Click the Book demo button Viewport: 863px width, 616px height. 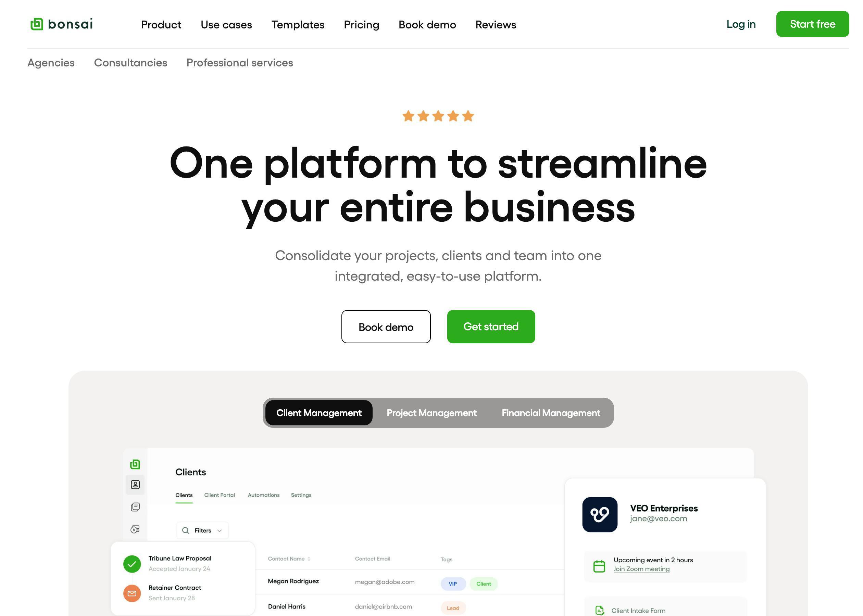coord(386,326)
